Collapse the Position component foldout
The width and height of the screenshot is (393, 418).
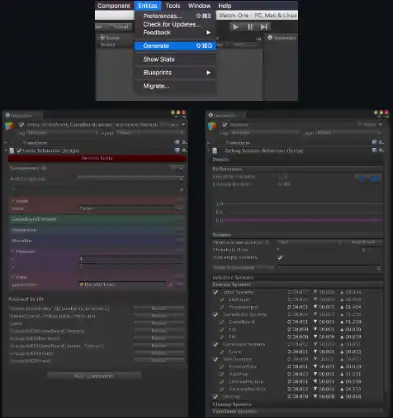point(13,251)
